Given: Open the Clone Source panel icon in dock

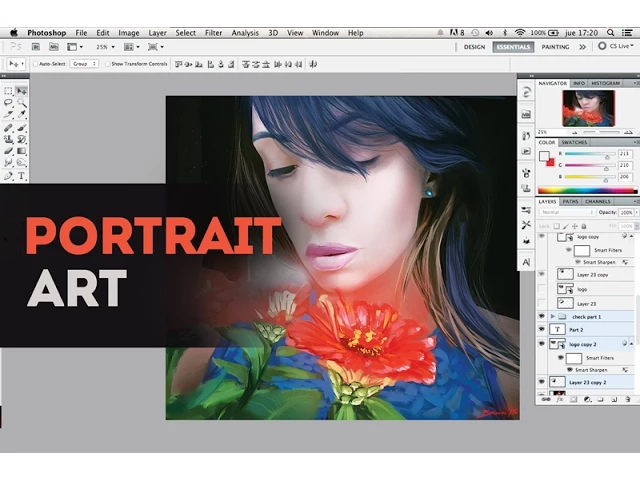Looking at the screenshot, I should pos(526,188).
